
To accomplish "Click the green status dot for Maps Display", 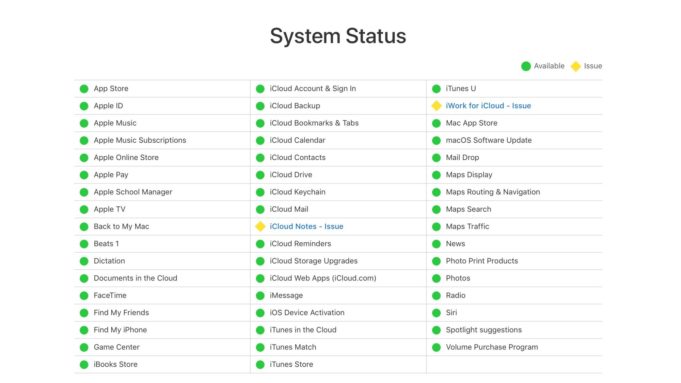I will click(436, 175).
